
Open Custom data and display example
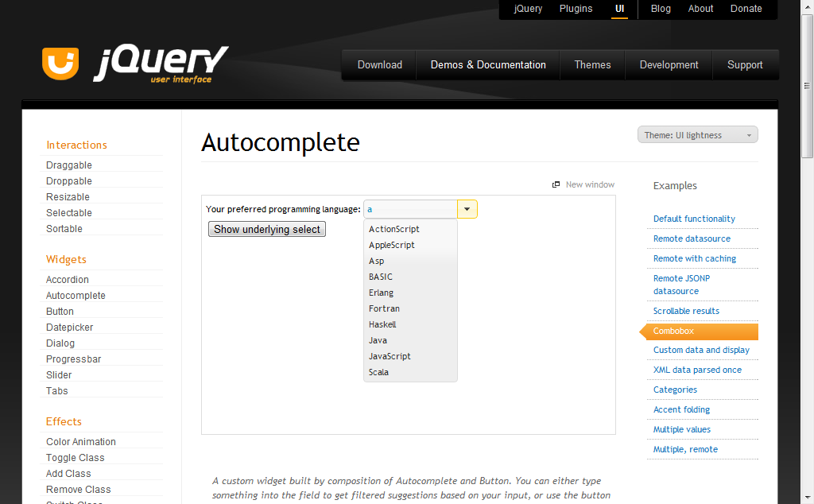(701, 351)
